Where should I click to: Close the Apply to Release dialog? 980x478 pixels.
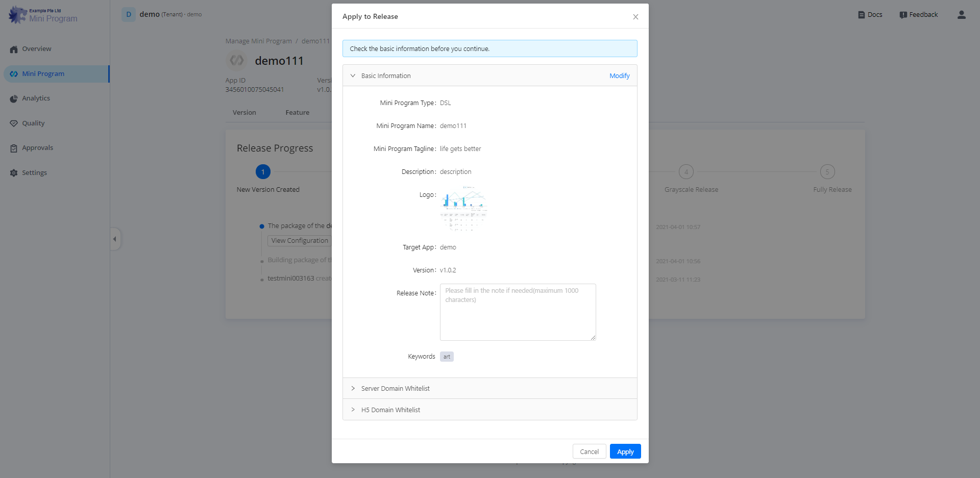[635, 17]
